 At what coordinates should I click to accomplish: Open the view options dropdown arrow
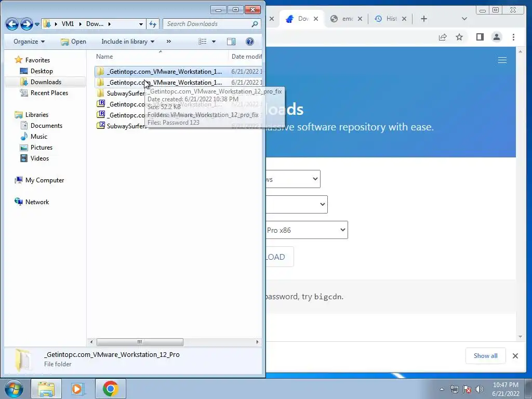click(214, 42)
